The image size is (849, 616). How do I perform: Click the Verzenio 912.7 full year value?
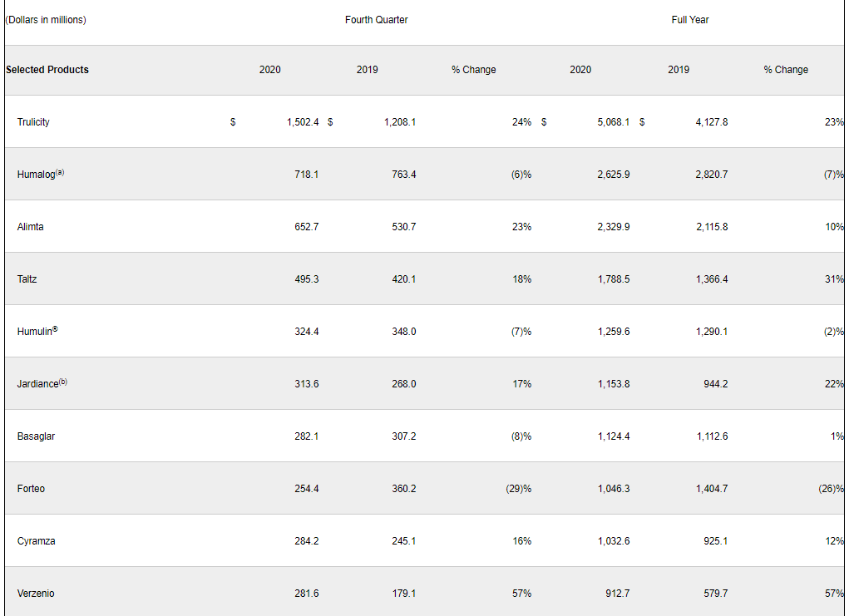click(616, 594)
